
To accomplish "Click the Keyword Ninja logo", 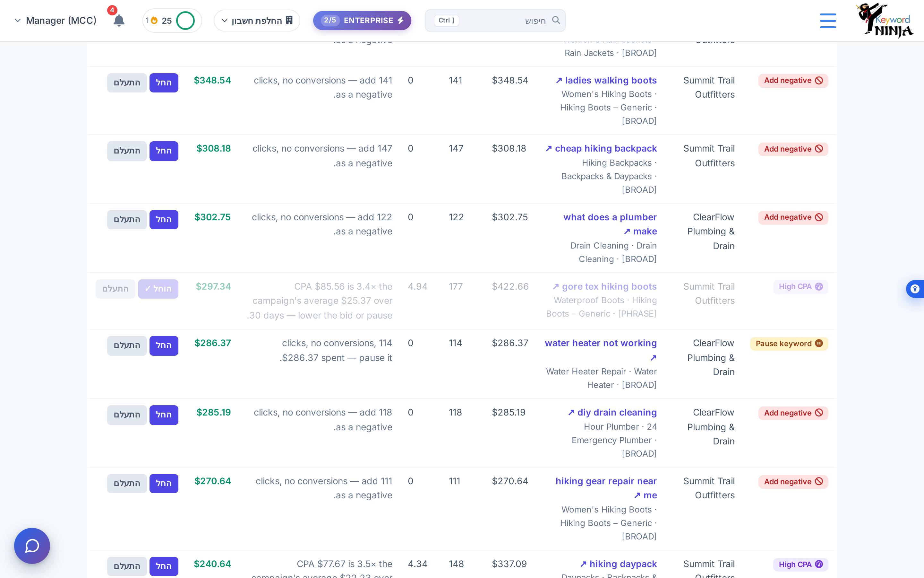I will coord(884,20).
